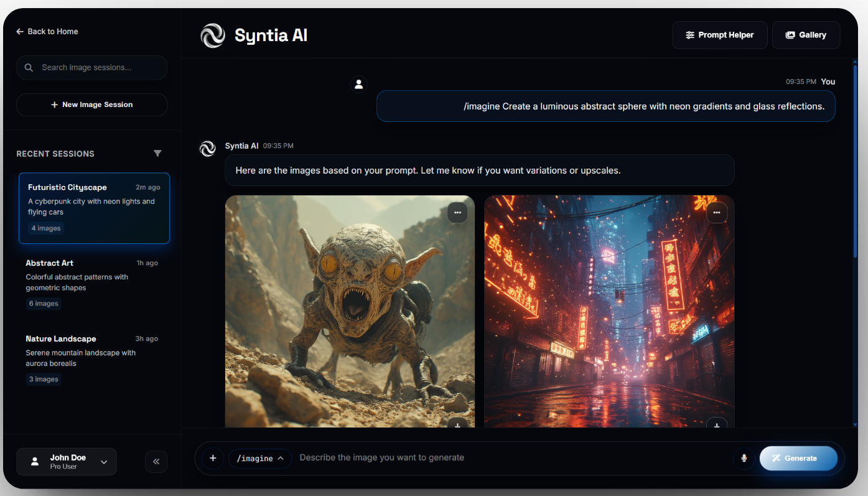
Task: Click the microphone icon for voice input
Action: point(744,458)
